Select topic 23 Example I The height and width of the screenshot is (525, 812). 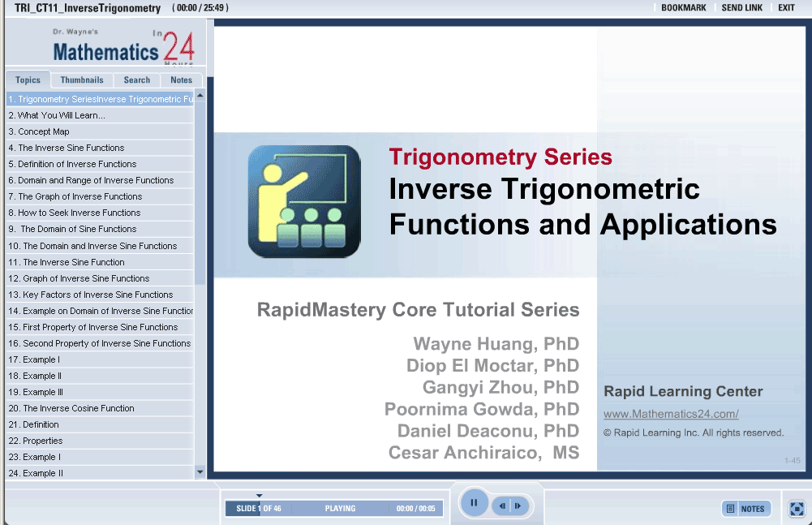[100, 457]
